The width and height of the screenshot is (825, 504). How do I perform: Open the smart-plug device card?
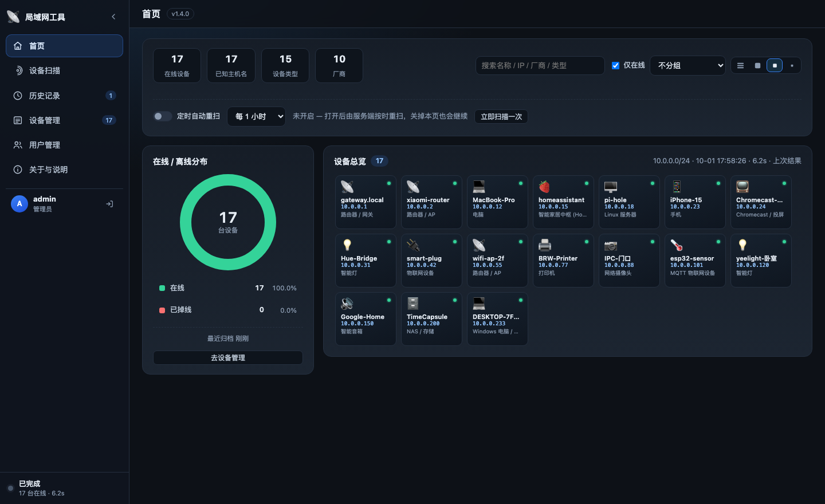pos(431,261)
